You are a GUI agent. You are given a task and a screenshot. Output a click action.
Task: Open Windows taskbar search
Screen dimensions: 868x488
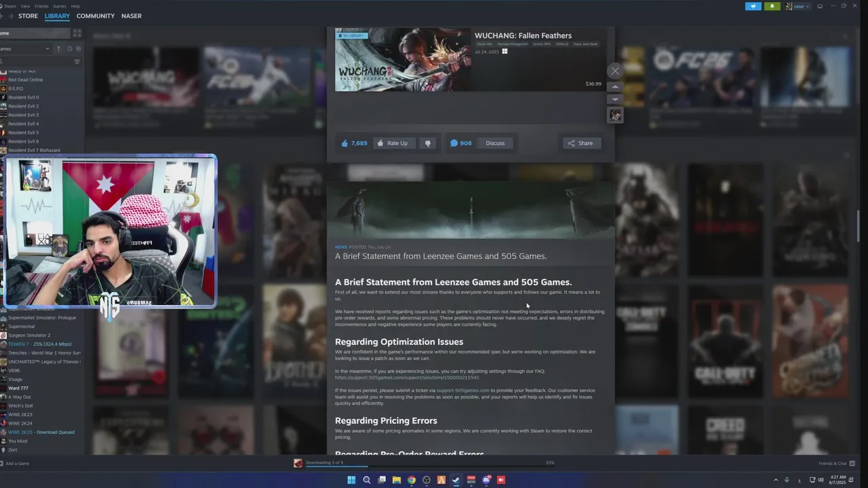coord(367,480)
